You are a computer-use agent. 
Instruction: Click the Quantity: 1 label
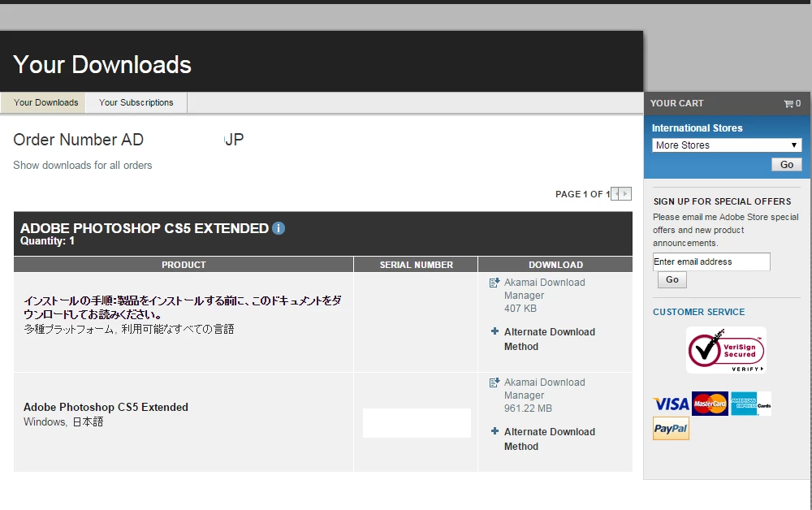(x=47, y=240)
